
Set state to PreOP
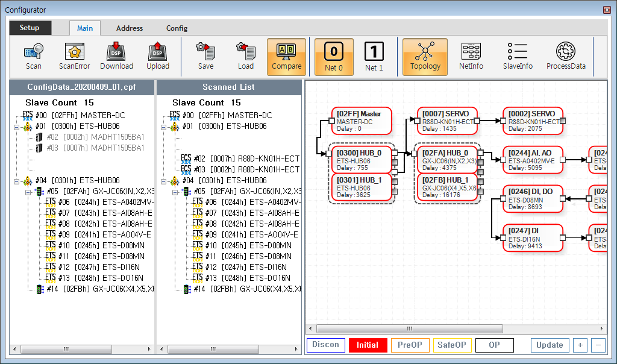point(410,345)
